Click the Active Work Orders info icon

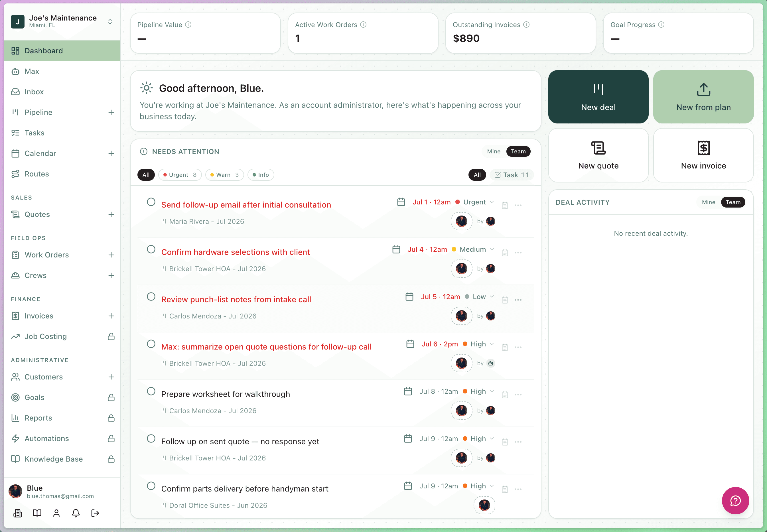coord(363,25)
